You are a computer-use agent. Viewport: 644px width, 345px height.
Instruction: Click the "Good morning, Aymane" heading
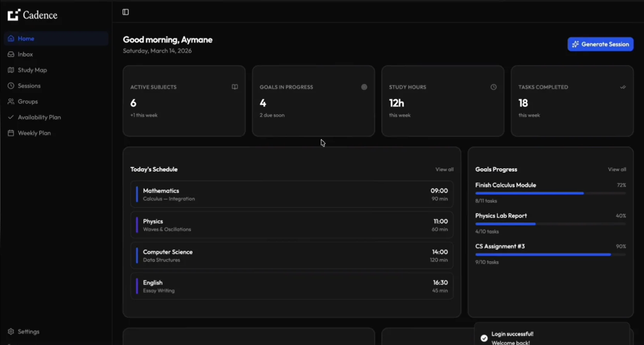pyautogui.click(x=168, y=39)
